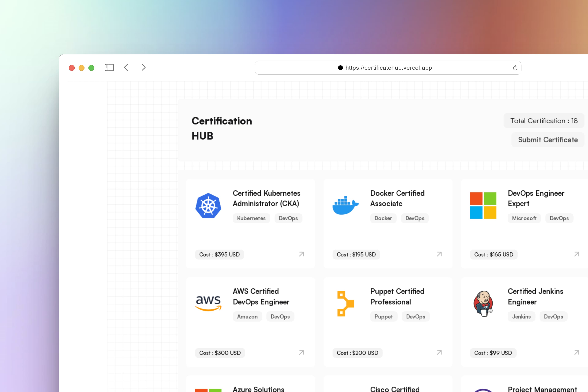Open the Project Management card title
This screenshot has width=588, height=392.
click(x=542, y=389)
